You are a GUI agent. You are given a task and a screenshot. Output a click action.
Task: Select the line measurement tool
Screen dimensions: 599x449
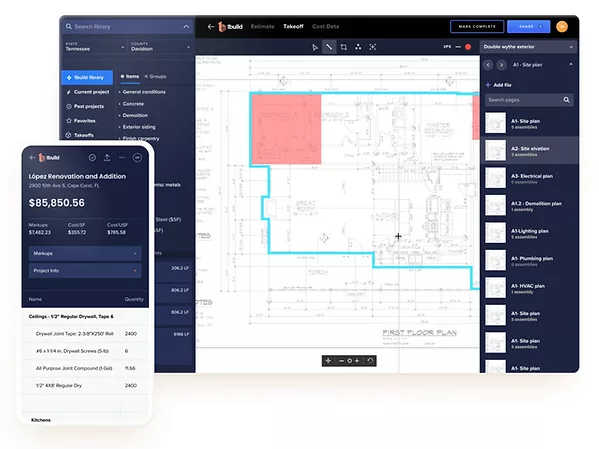click(x=329, y=47)
